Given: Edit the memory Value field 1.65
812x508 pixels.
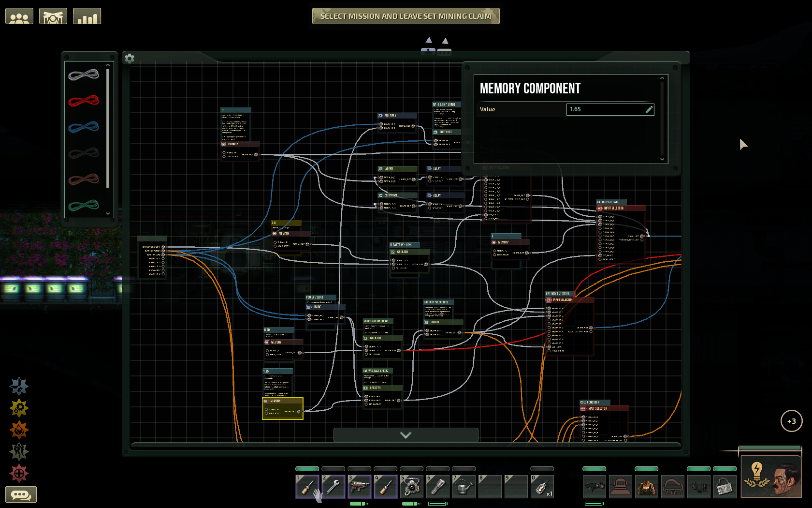Looking at the screenshot, I should click(x=610, y=109).
